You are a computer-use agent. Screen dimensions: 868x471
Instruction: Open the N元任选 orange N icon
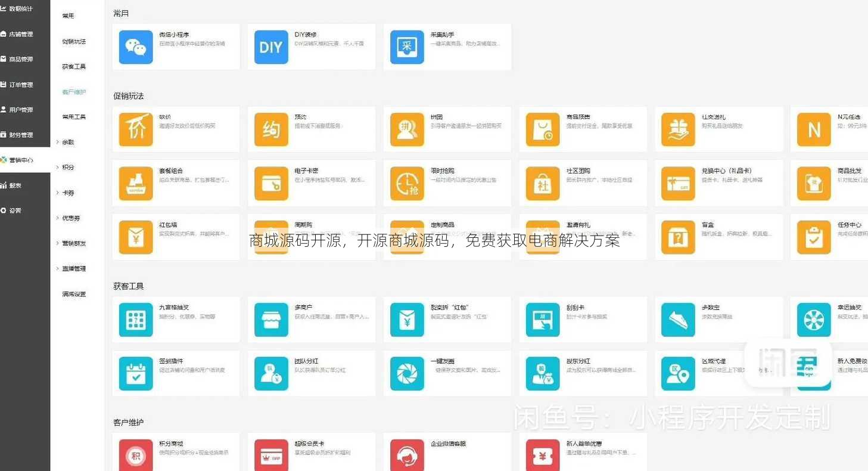pos(814,129)
